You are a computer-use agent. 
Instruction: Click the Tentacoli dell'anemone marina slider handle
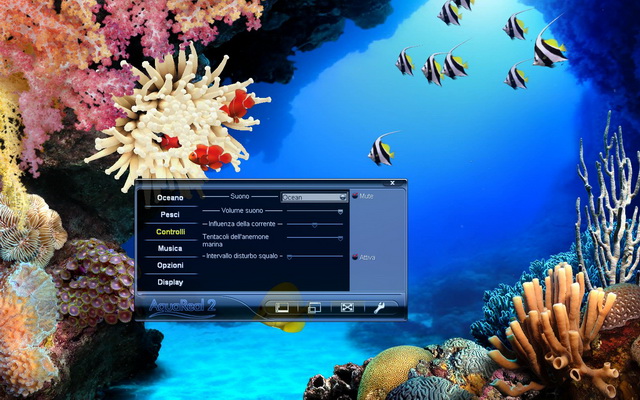point(341,238)
